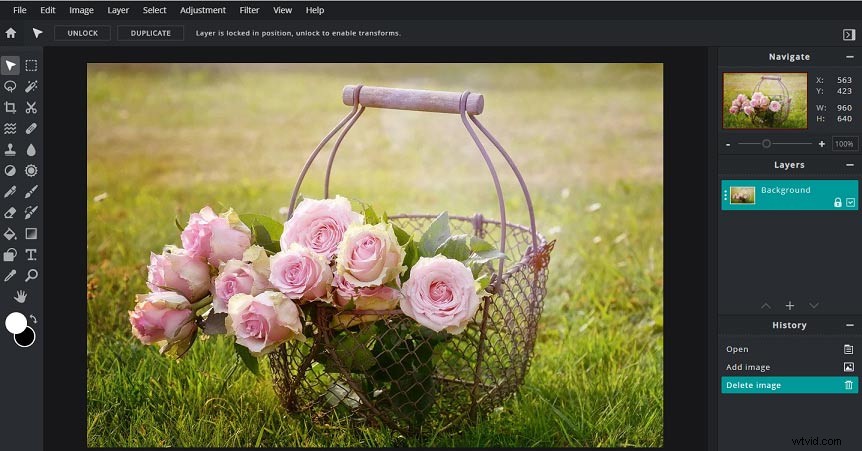Select the Zoom magnifier tool

[x=31, y=276]
